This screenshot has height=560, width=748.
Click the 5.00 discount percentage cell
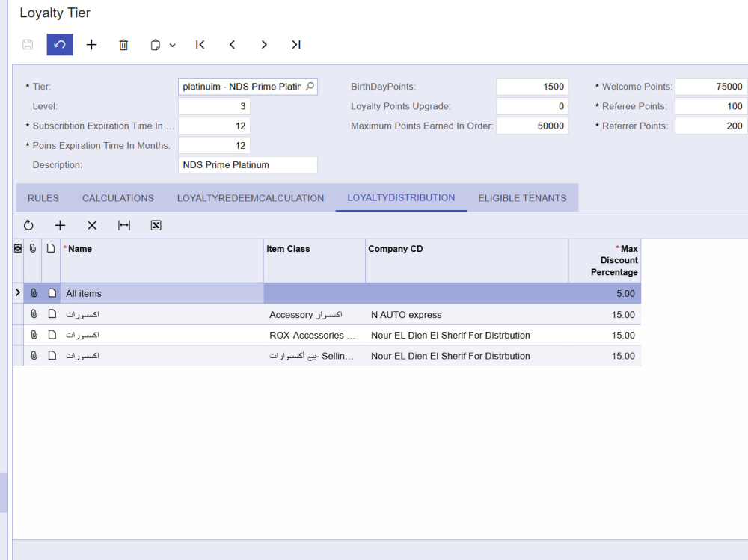tap(604, 293)
